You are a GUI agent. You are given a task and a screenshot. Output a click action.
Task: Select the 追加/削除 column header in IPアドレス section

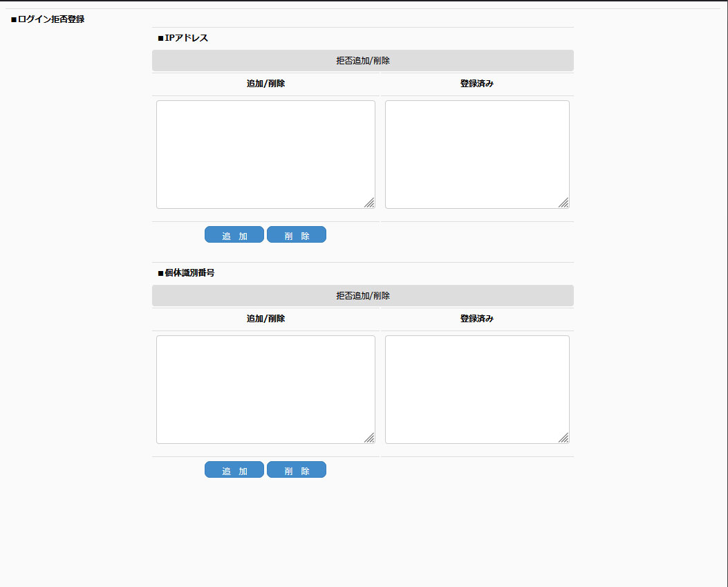(265, 84)
